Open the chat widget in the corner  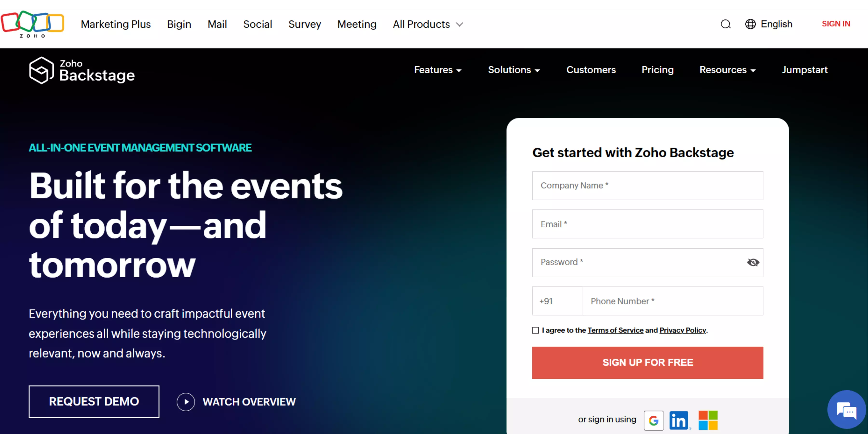[x=846, y=409]
